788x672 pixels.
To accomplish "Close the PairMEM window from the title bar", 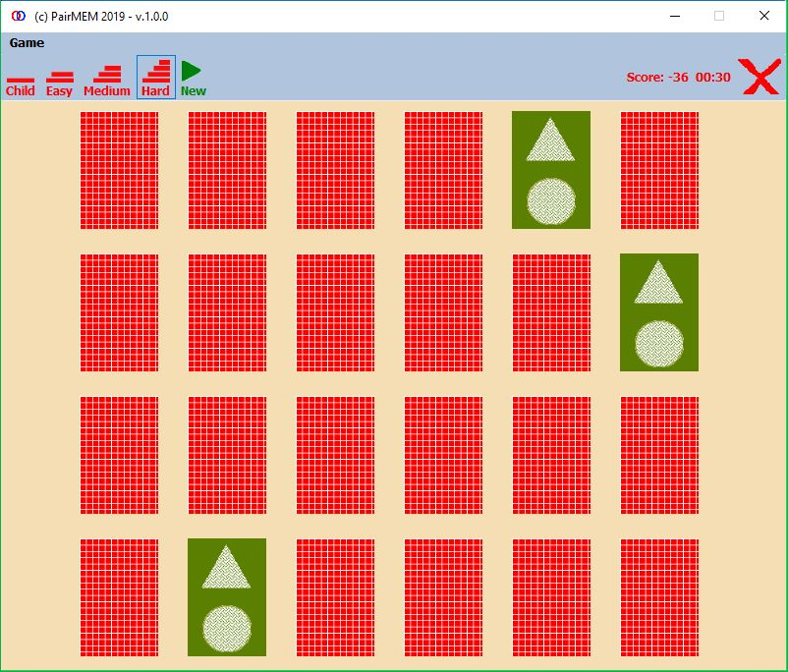I will (x=764, y=16).
